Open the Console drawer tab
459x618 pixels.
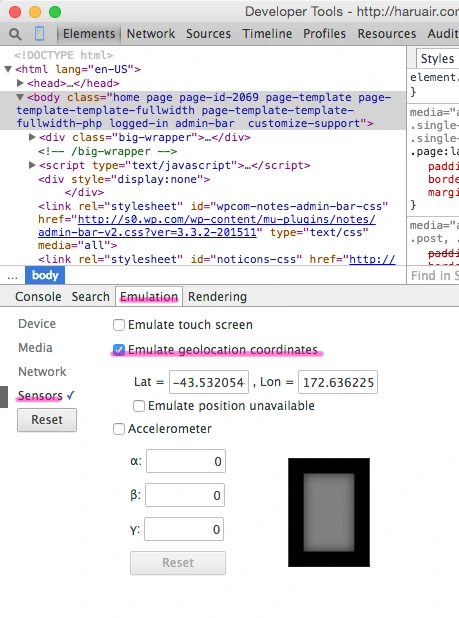coord(38,296)
